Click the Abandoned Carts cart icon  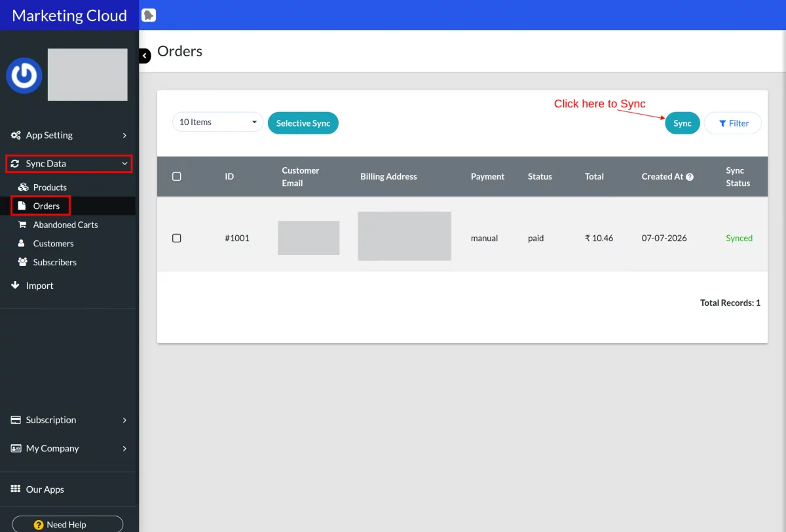(22, 225)
